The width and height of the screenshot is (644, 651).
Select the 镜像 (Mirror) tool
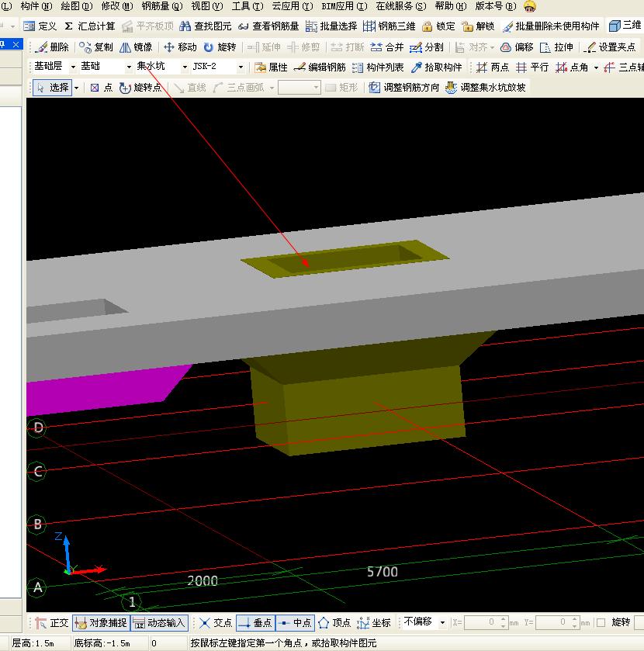pyautogui.click(x=136, y=47)
